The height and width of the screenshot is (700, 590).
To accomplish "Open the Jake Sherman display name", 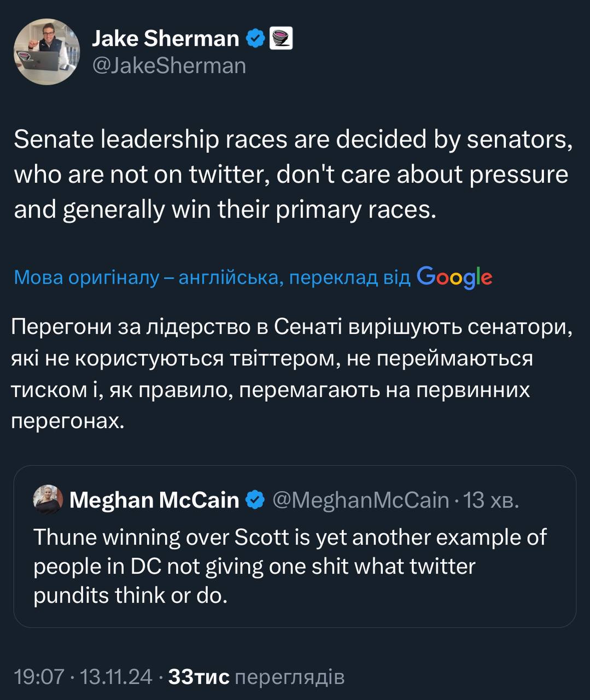I will click(x=165, y=39).
